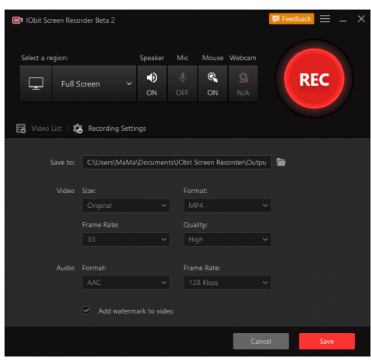Screen dimensions: 371x361
Task: Uncheck Add watermark to video
Action: [x=86, y=311]
